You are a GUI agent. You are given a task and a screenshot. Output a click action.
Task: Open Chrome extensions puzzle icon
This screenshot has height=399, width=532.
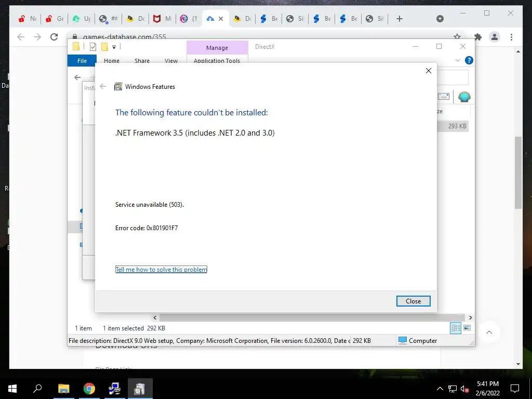click(478, 37)
